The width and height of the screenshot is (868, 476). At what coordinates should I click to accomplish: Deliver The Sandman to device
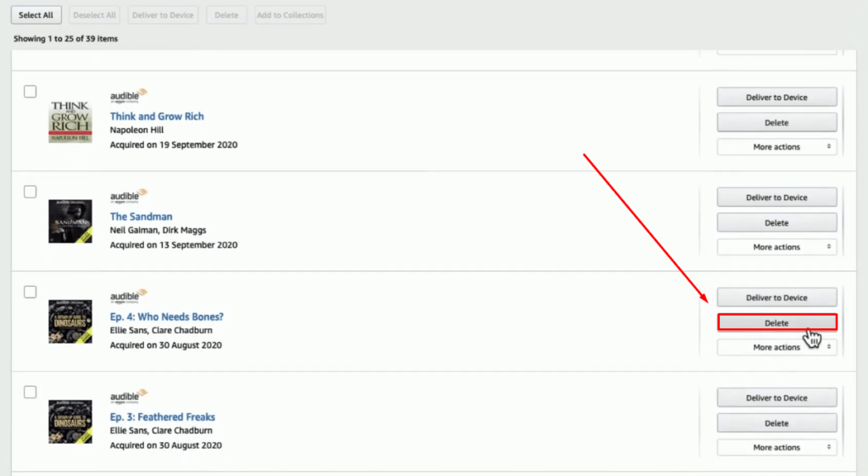click(776, 197)
